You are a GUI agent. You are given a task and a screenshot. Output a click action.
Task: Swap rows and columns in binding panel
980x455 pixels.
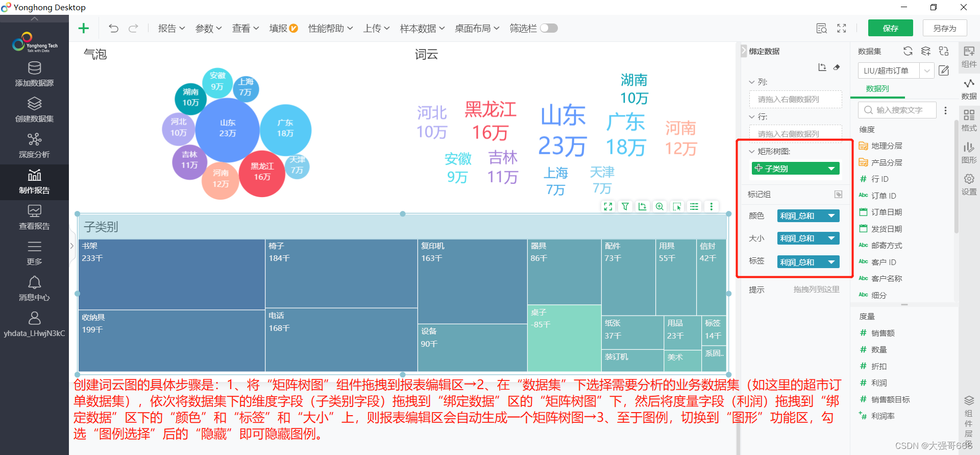(x=822, y=67)
